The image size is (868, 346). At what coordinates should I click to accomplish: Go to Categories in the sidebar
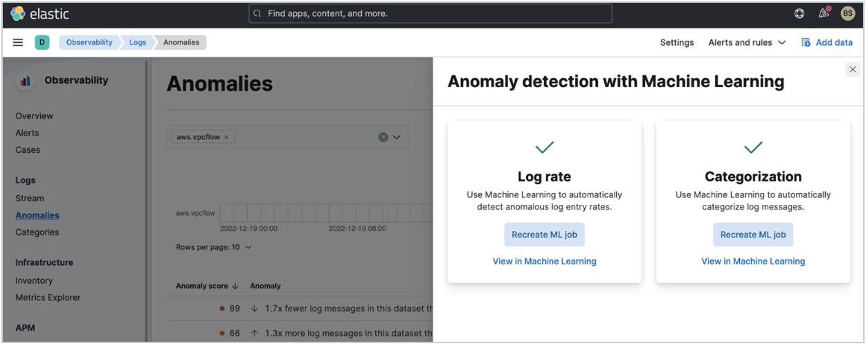coord(37,232)
